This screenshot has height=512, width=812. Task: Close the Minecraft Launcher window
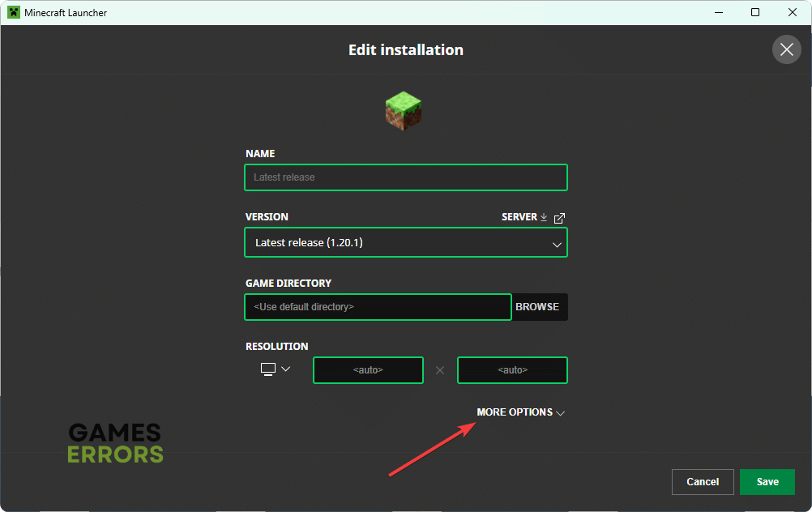click(793, 12)
